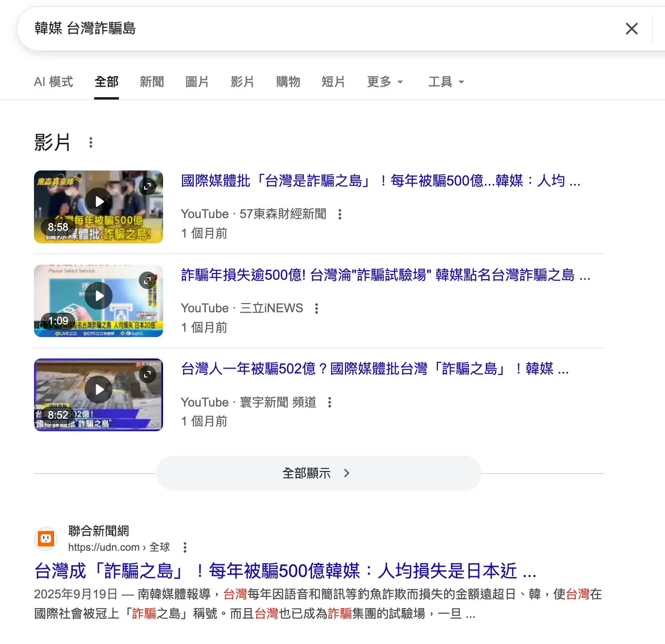This screenshot has width=665, height=644.
Task: Open the 工具 dropdown
Action: (446, 82)
